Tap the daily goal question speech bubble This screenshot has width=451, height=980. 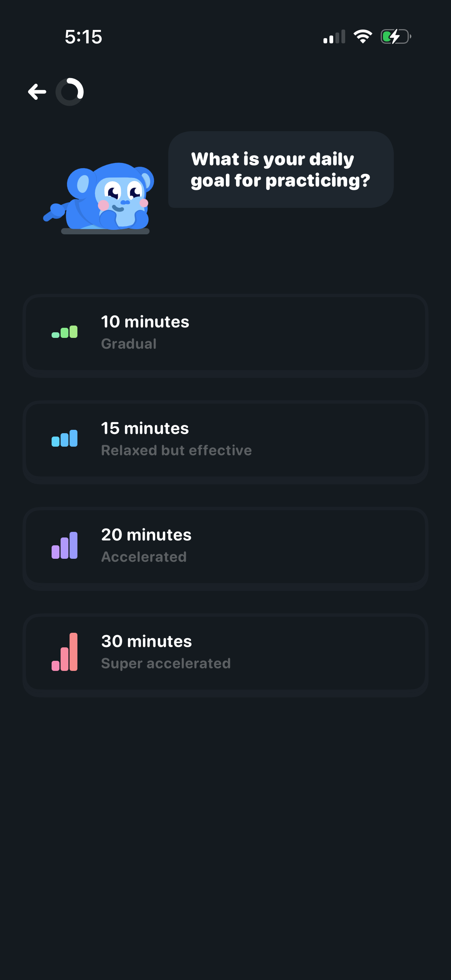[x=280, y=170]
